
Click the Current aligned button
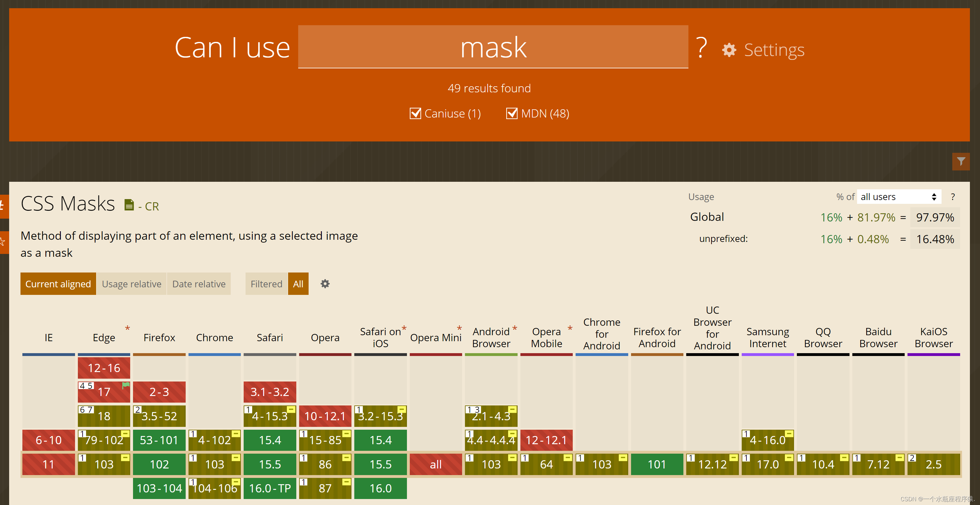pyautogui.click(x=57, y=284)
